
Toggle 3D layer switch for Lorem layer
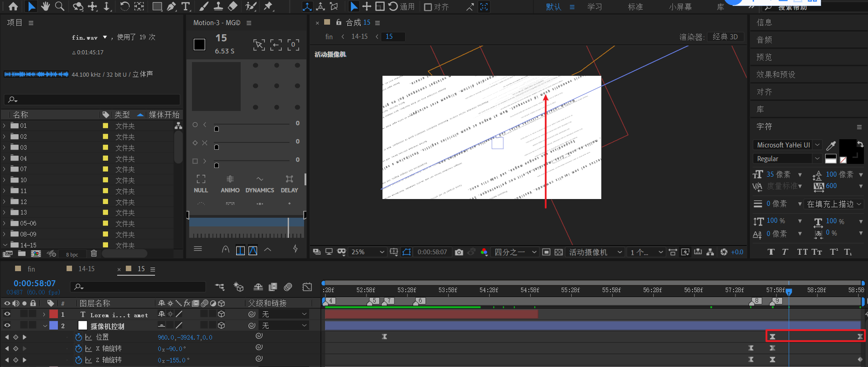(221, 314)
